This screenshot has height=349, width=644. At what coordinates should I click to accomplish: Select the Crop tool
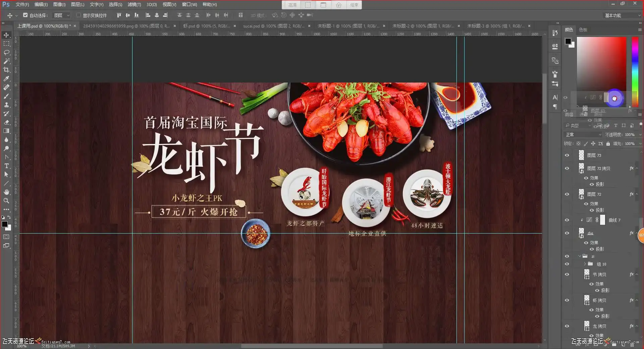coord(6,70)
